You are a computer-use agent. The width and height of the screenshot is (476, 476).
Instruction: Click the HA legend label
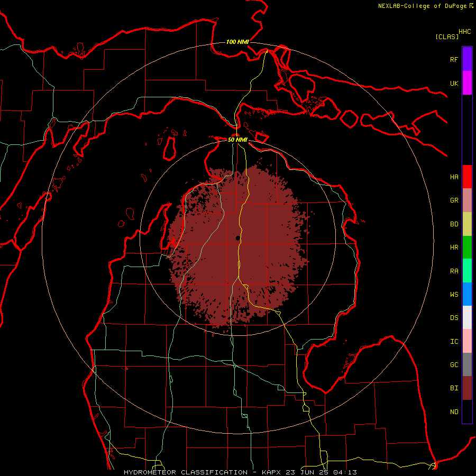click(454, 177)
